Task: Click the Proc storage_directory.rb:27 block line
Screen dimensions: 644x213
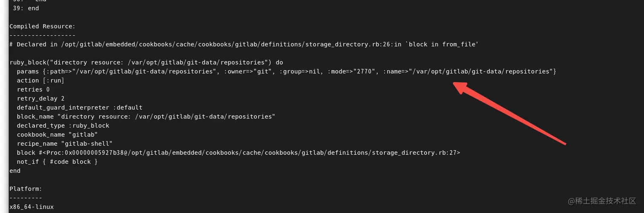Action: (x=239, y=152)
